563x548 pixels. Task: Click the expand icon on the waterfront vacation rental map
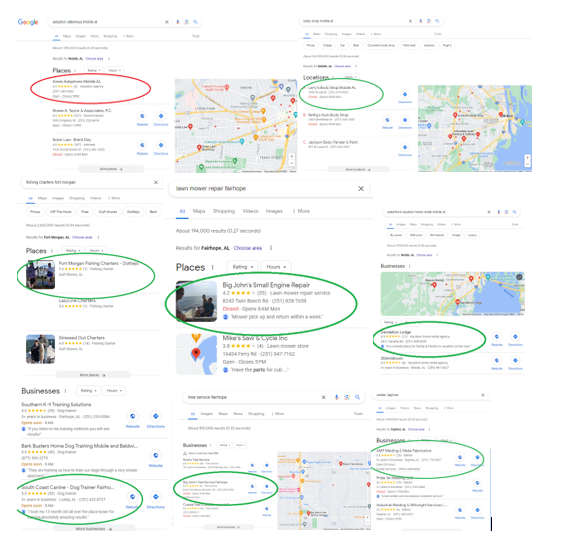point(519,277)
